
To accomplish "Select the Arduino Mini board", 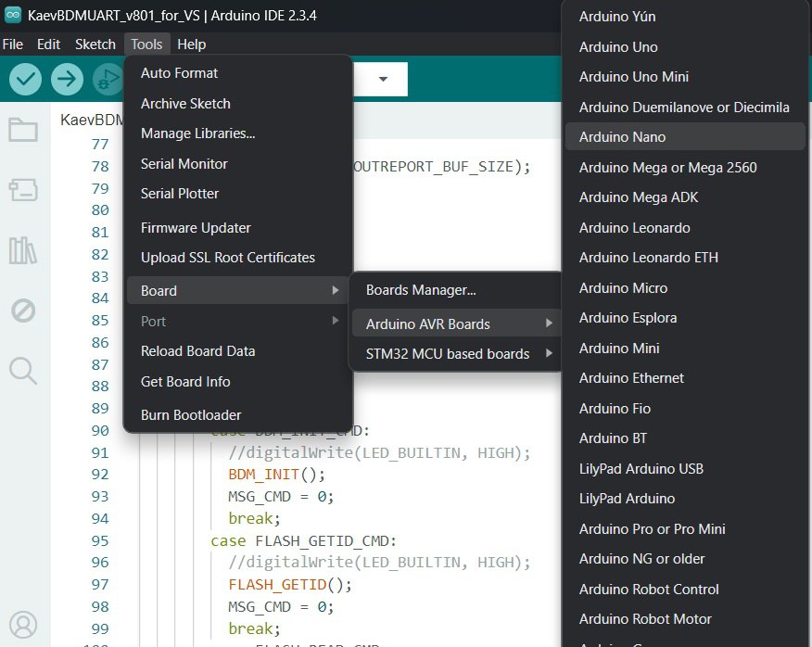I will point(685,349).
